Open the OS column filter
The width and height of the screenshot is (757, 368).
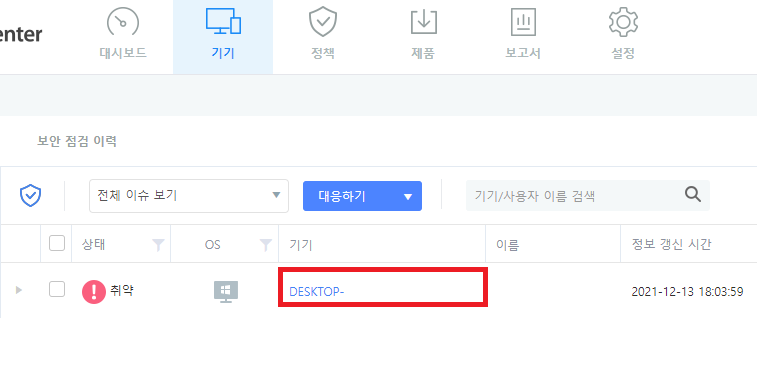(x=266, y=245)
